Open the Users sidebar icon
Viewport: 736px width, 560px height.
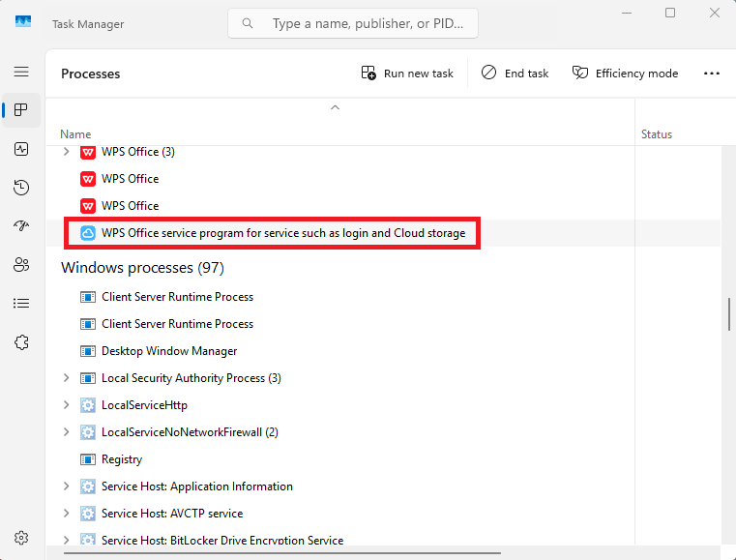(x=21, y=264)
